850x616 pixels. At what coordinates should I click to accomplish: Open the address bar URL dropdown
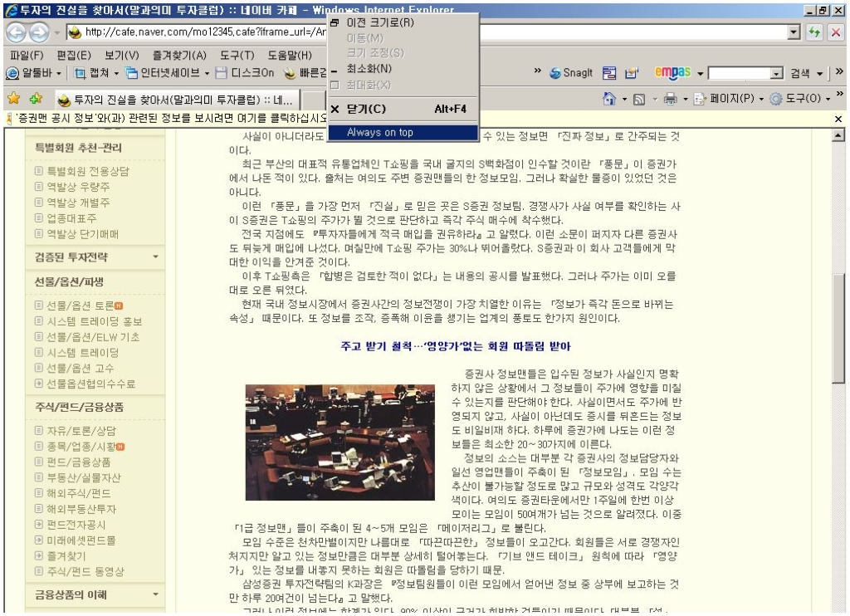click(x=794, y=32)
